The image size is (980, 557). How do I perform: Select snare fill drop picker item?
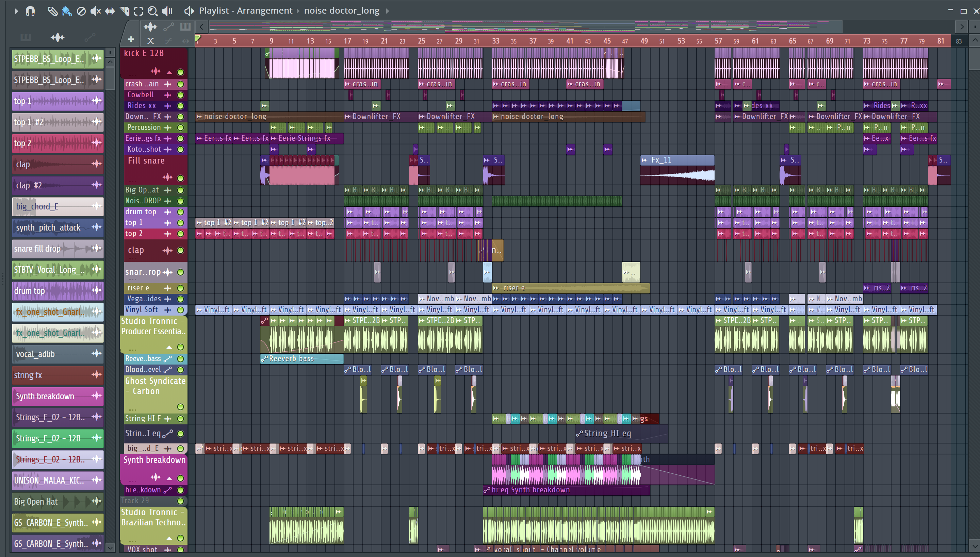[58, 249]
